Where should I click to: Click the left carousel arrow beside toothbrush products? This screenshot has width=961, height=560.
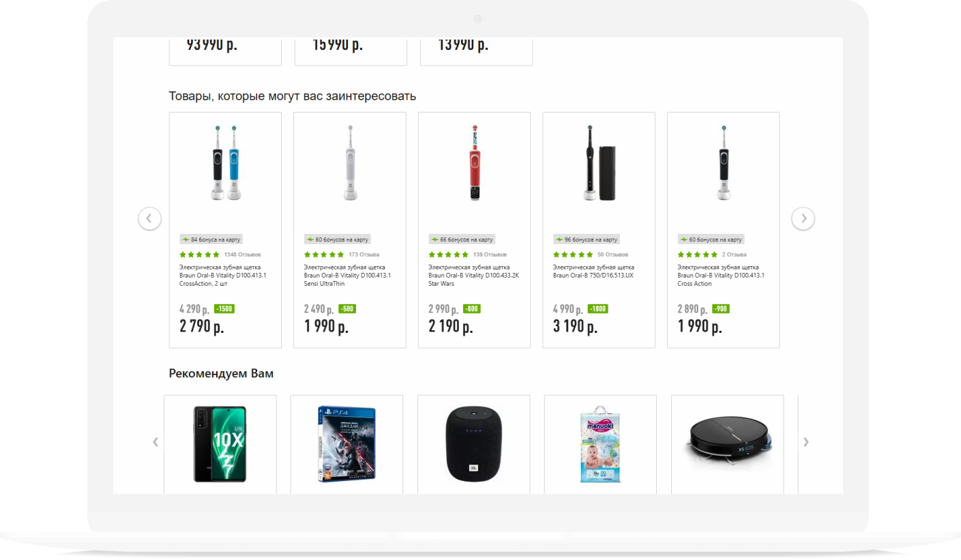tap(149, 218)
